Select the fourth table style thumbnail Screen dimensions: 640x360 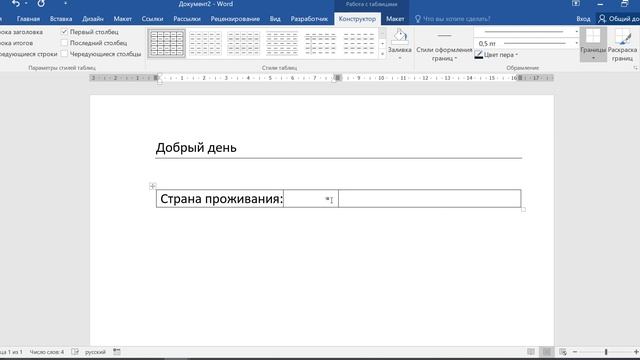(x=282, y=43)
